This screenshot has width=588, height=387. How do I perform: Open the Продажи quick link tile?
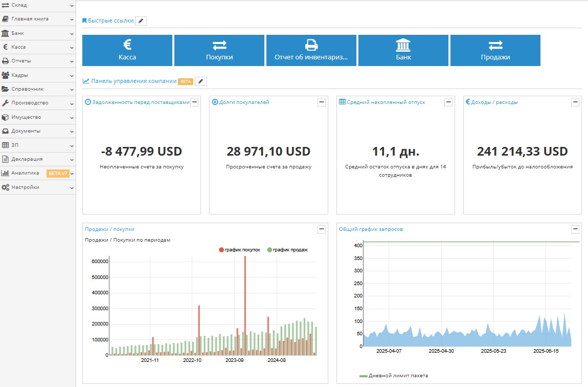click(495, 51)
